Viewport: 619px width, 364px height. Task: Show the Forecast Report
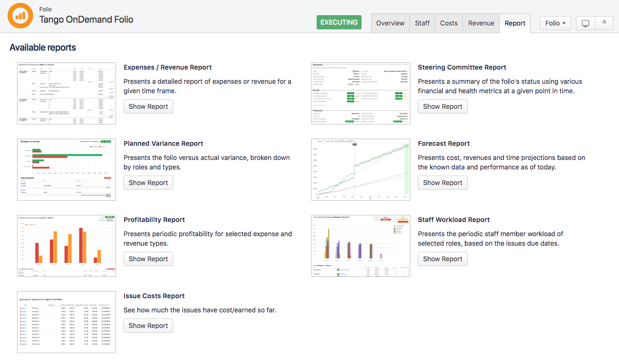pos(442,183)
